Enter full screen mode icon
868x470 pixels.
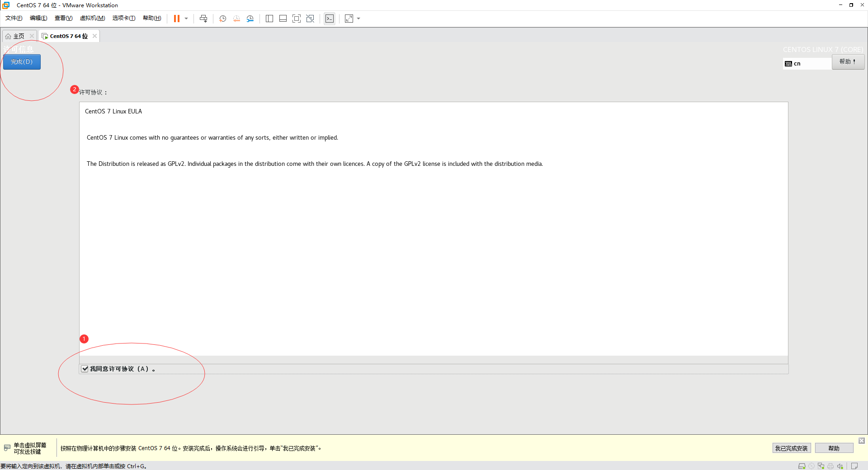297,19
